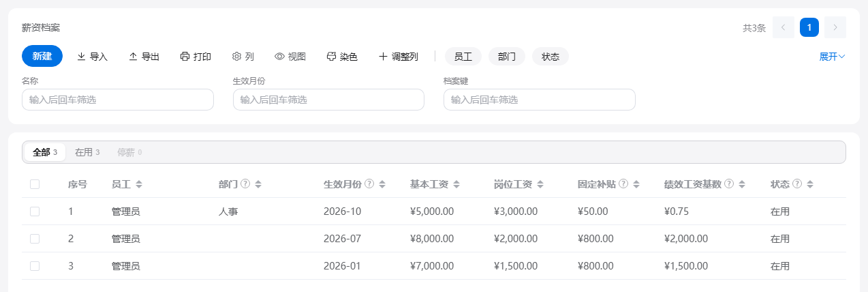Sort by 岗位工资 column arrows
Viewport: 868px width, 292px height.
point(540,184)
